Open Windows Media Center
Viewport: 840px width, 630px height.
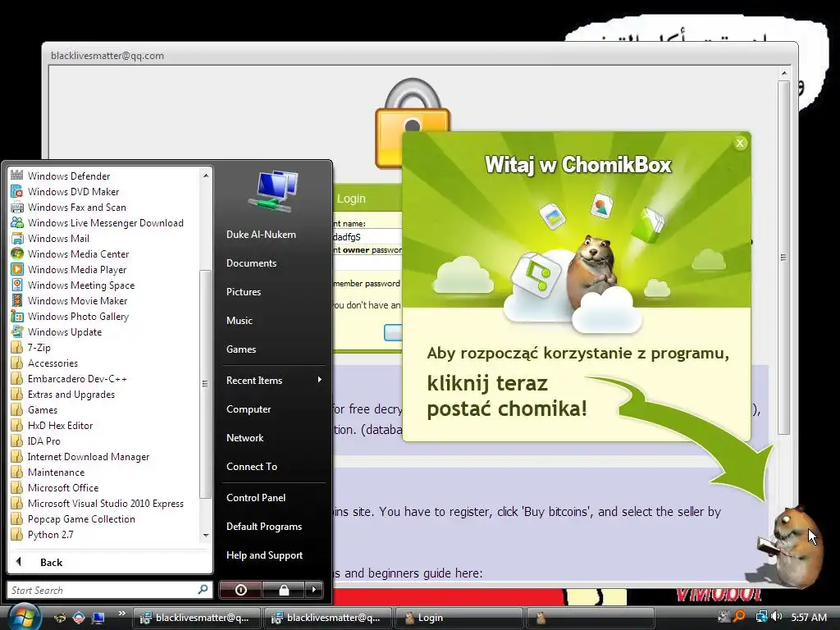[x=78, y=253]
